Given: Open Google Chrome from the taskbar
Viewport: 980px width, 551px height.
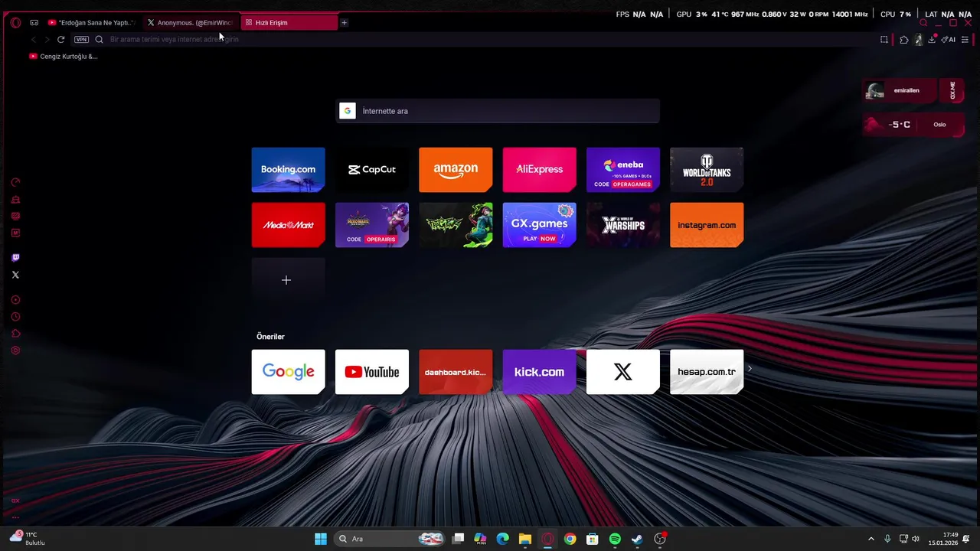Looking at the screenshot, I should 570,539.
